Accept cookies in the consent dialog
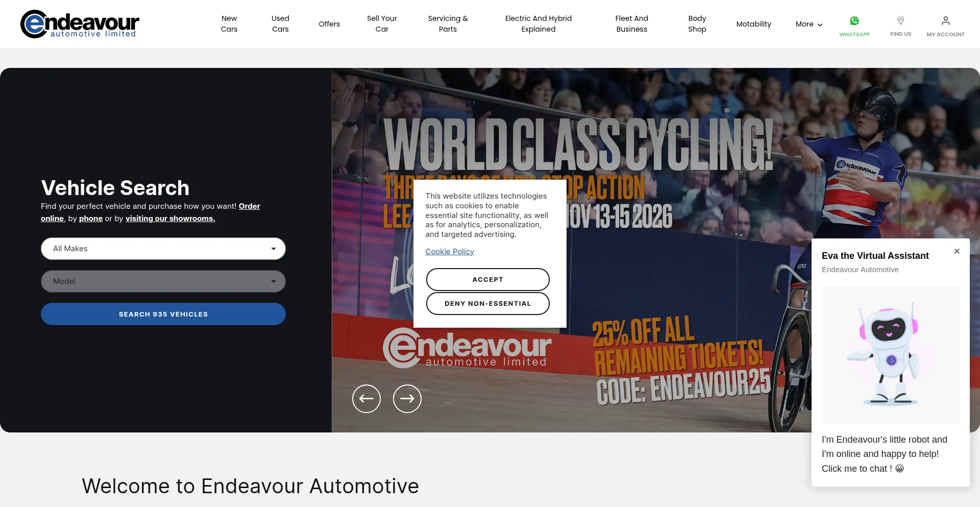 (488, 279)
